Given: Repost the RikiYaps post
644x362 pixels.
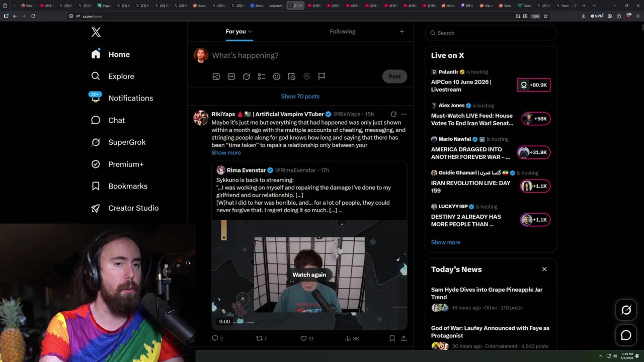Looking at the screenshot, I should click(x=261, y=338).
